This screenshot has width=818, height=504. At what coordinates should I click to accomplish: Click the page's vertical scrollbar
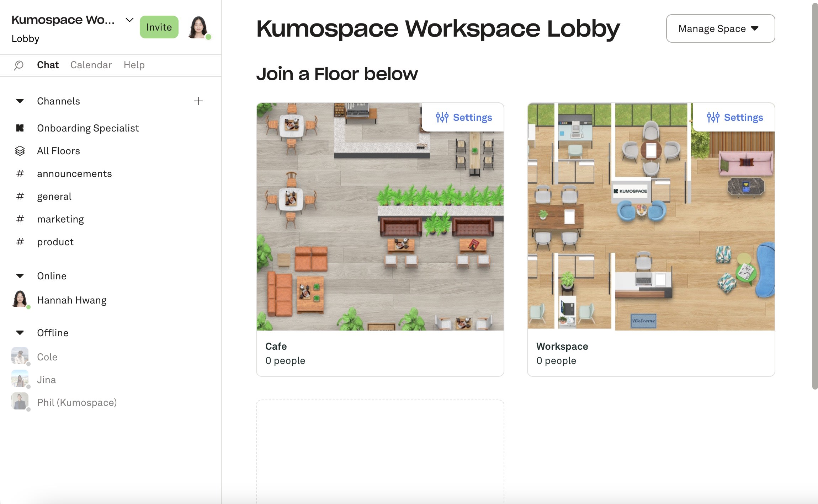click(814, 195)
